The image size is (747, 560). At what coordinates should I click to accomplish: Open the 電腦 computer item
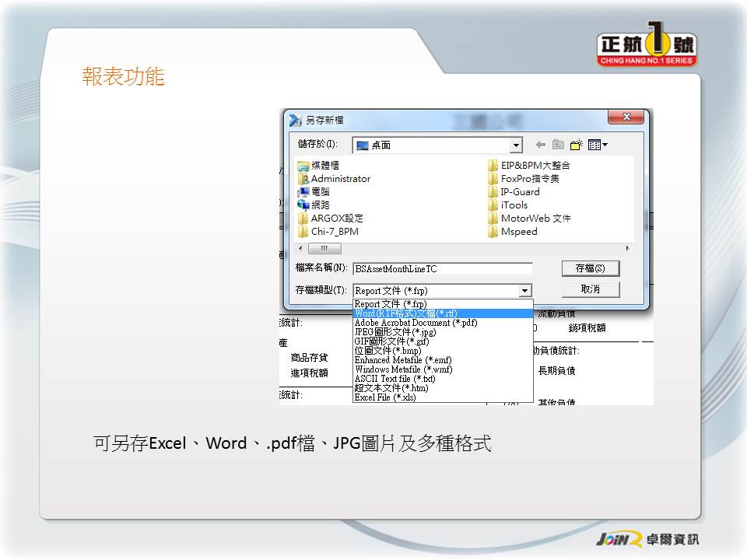[320, 192]
